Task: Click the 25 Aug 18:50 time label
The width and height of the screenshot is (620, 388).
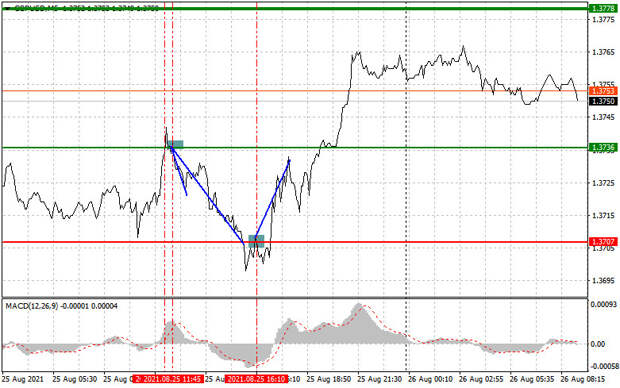Action: [x=329, y=379]
